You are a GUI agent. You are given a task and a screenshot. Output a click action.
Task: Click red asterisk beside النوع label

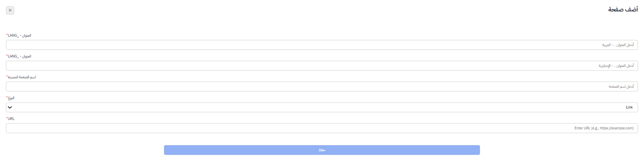[x=7, y=97]
